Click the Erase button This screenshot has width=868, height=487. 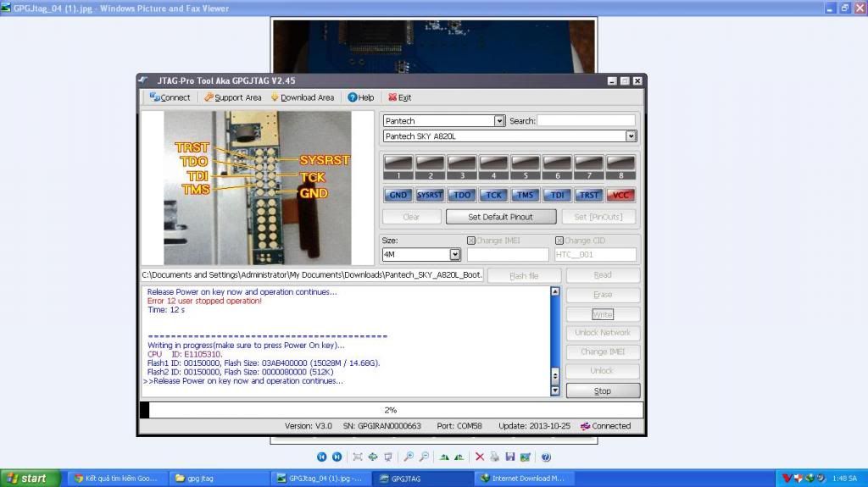[603, 295]
